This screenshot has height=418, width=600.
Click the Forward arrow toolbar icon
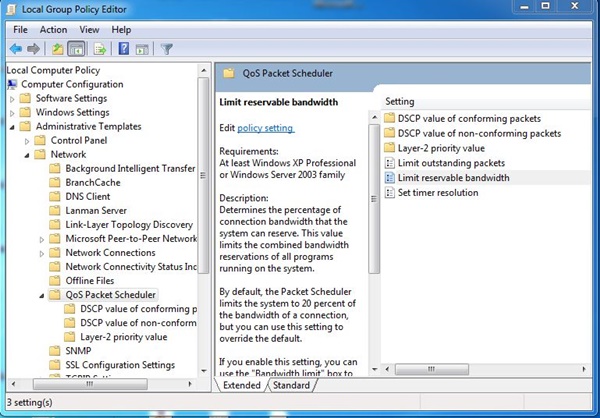coord(33,48)
